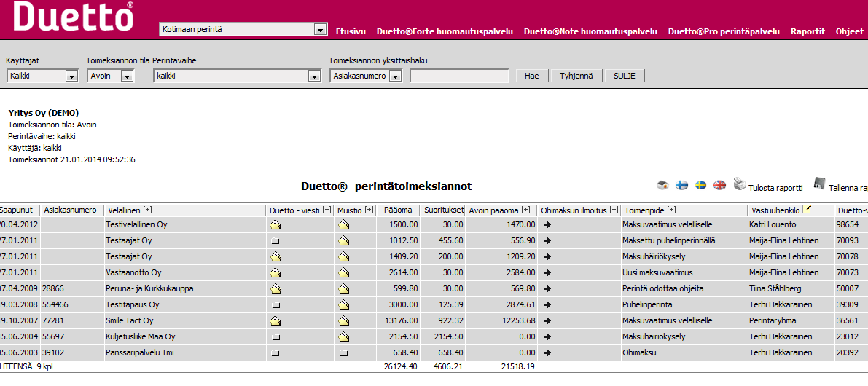Open Duetto message icon for Kuljetusliike Maa Oy

click(275, 337)
